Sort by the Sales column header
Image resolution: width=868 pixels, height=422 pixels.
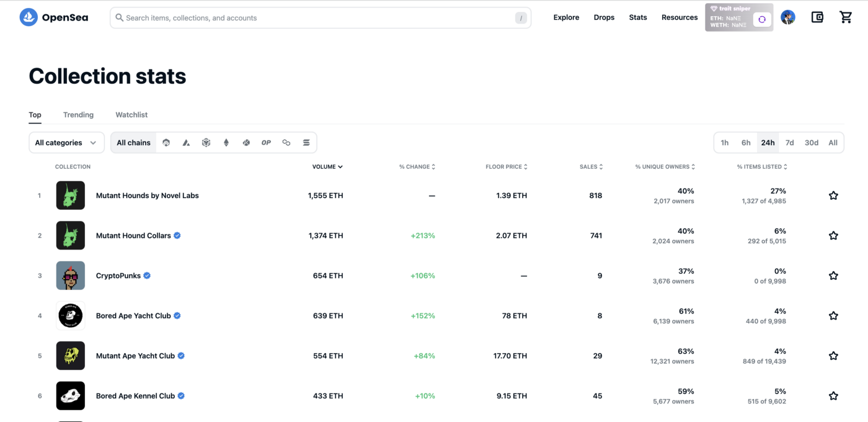pos(591,167)
